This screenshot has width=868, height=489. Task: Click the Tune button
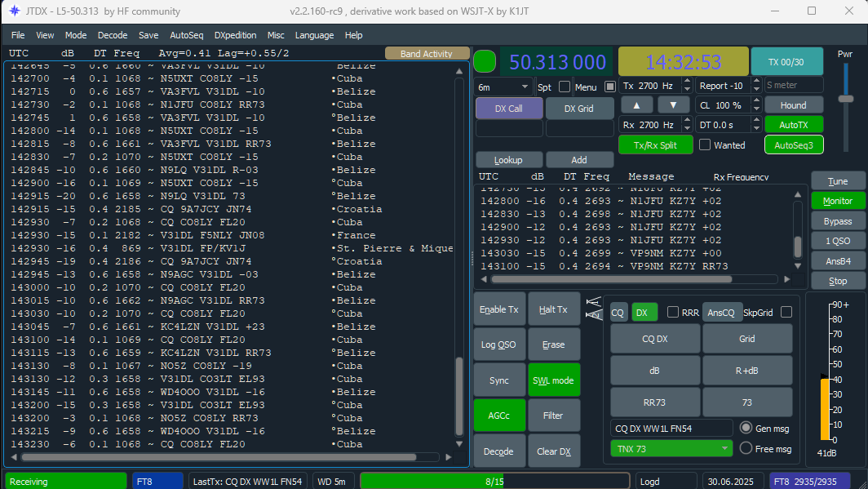pyautogui.click(x=838, y=181)
